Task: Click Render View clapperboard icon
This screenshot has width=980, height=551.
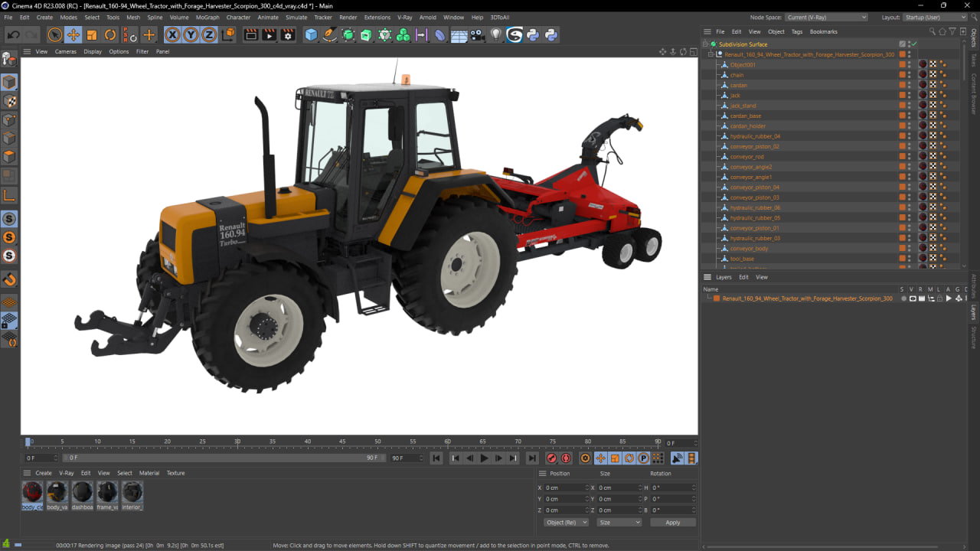Action: coord(250,34)
